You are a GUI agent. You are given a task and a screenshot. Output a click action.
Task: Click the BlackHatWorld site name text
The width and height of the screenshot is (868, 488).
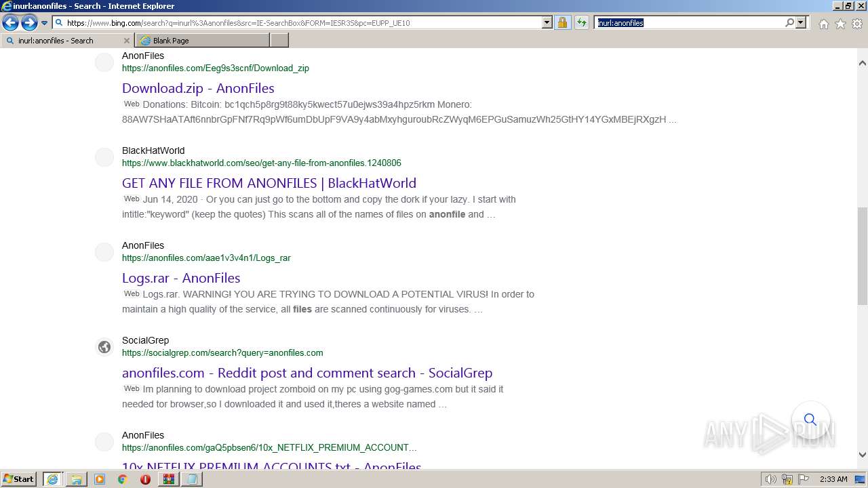pos(153,150)
